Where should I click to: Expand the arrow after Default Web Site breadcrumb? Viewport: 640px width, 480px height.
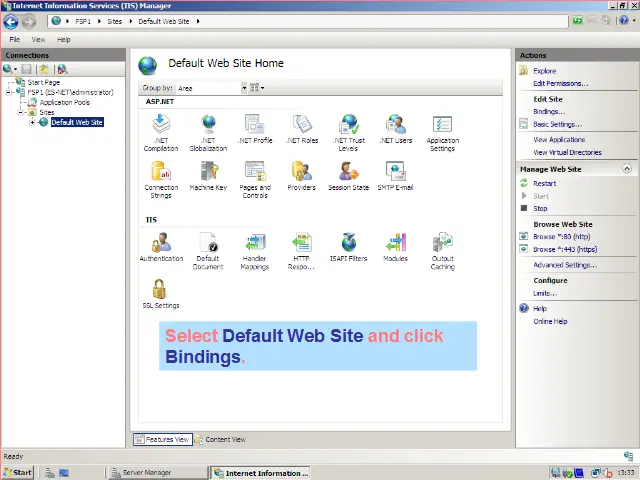click(198, 21)
